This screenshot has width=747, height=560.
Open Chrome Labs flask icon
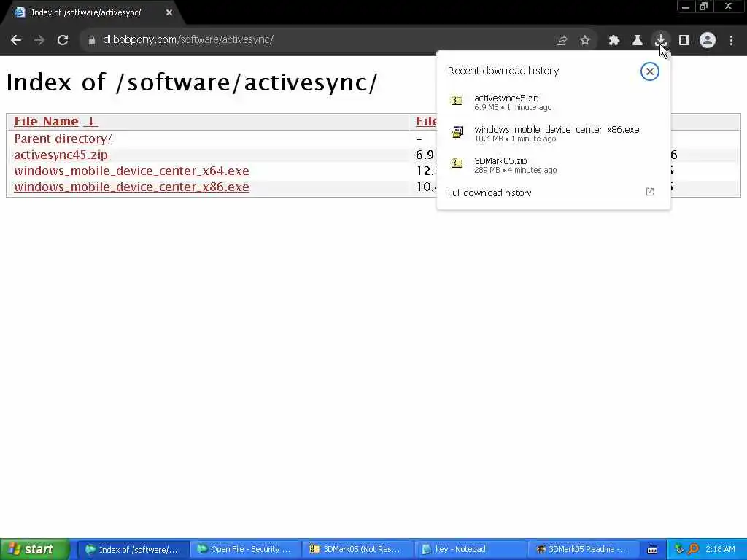(x=638, y=41)
